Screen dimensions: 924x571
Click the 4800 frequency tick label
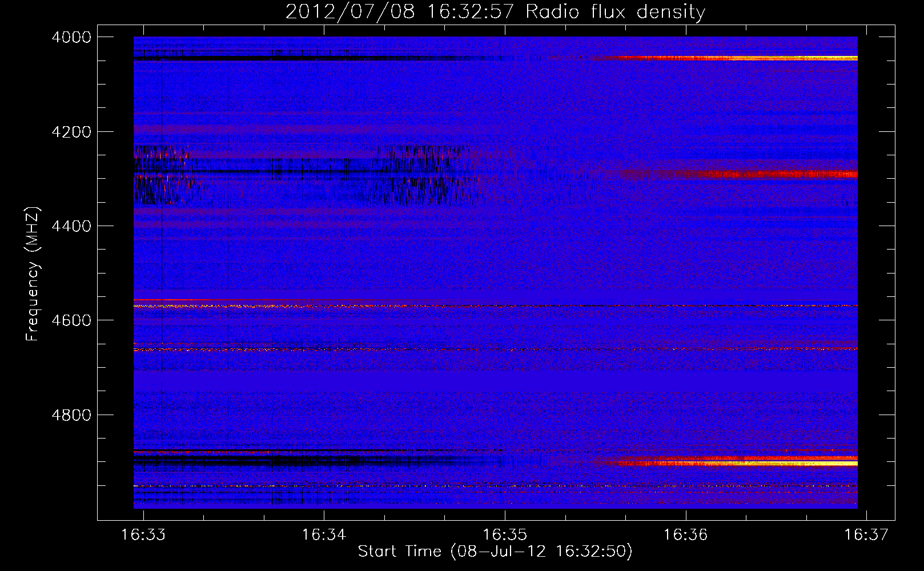pos(71,415)
